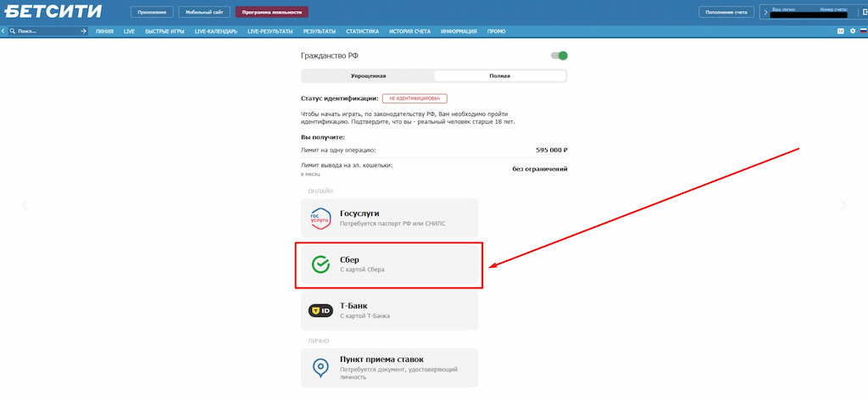
Task: Toggle the Гражданство РФ switch
Action: click(559, 55)
